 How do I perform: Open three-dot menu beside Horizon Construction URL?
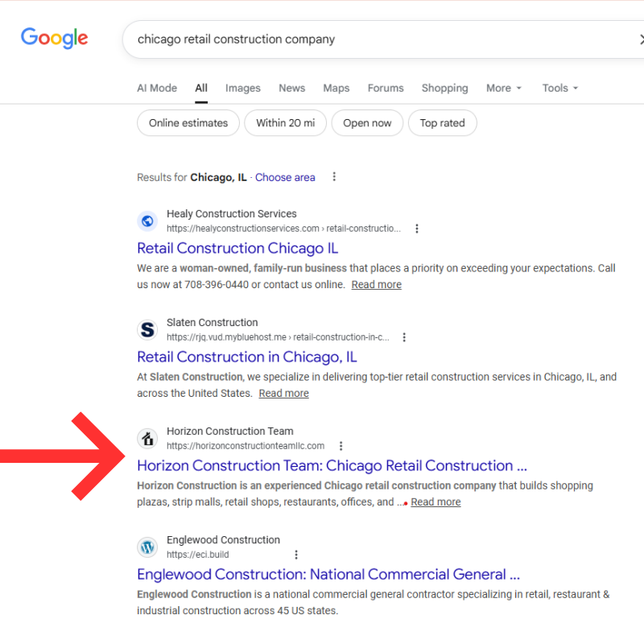341,446
